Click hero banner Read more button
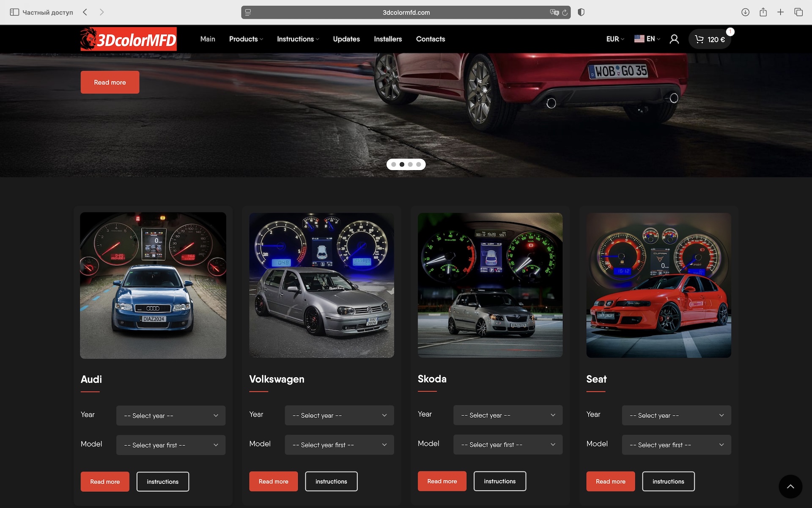 click(x=110, y=82)
